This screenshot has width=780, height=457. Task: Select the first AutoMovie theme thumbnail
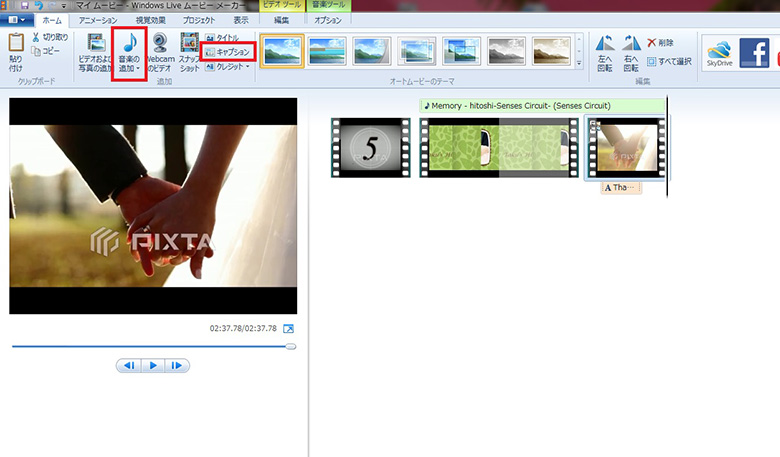[x=282, y=51]
